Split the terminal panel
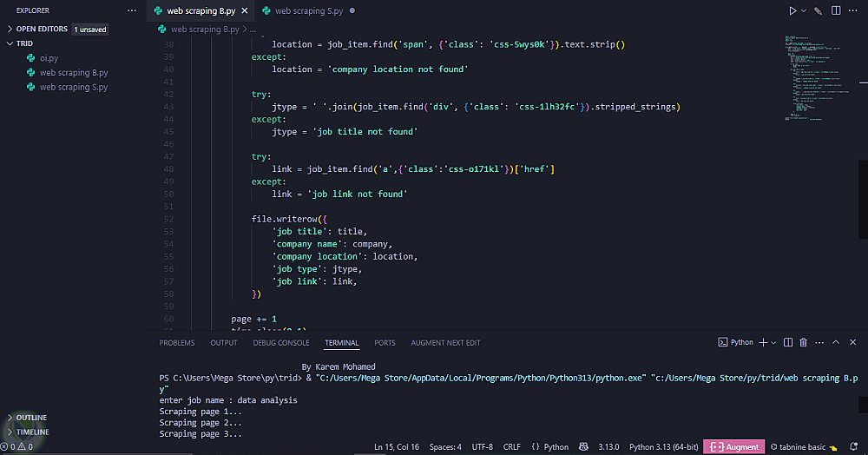868x455 pixels. 788,343
